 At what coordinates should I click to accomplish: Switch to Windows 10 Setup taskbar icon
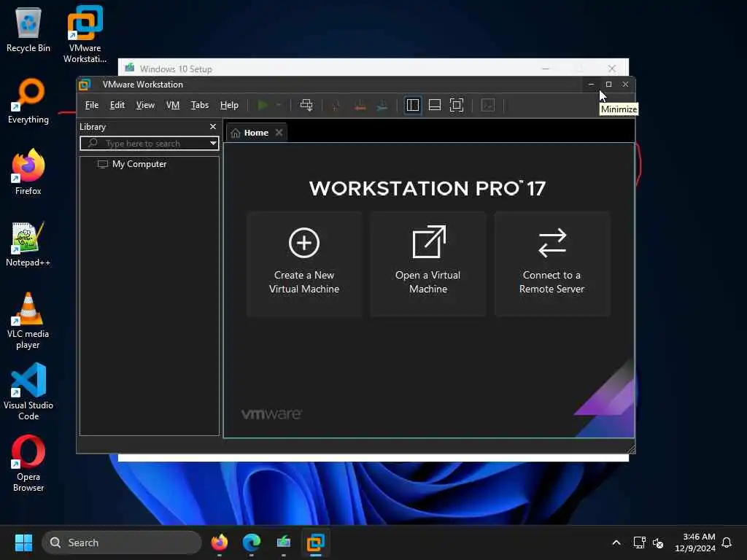(x=284, y=542)
